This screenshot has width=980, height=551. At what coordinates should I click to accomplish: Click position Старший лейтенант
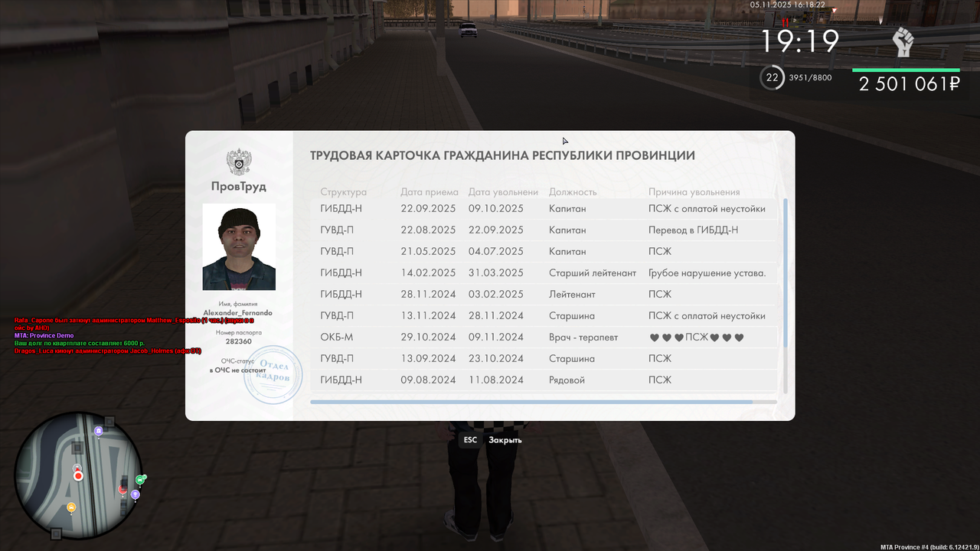[593, 272]
